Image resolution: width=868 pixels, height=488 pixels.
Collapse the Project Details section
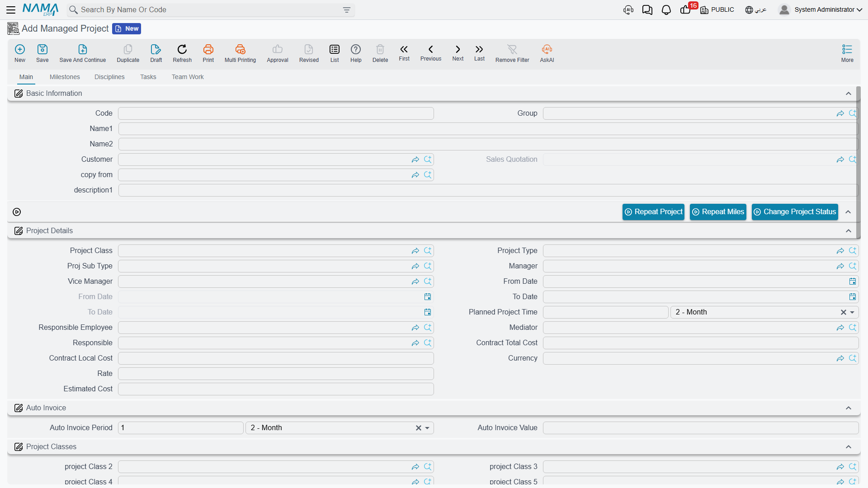click(x=849, y=231)
